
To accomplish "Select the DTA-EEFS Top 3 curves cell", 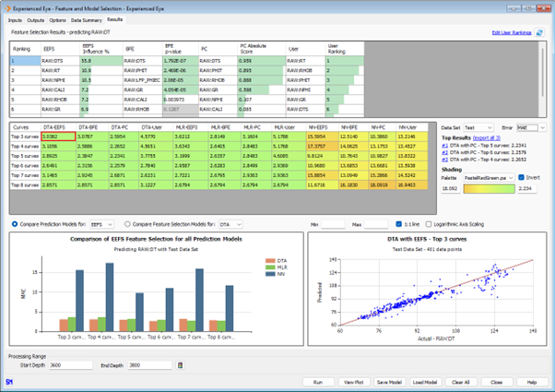I will (x=53, y=135).
